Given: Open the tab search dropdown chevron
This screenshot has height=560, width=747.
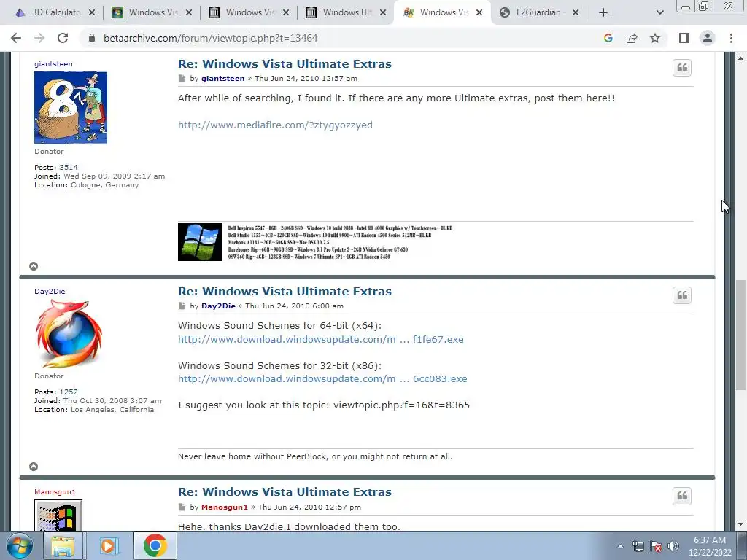Looking at the screenshot, I should click(659, 13).
